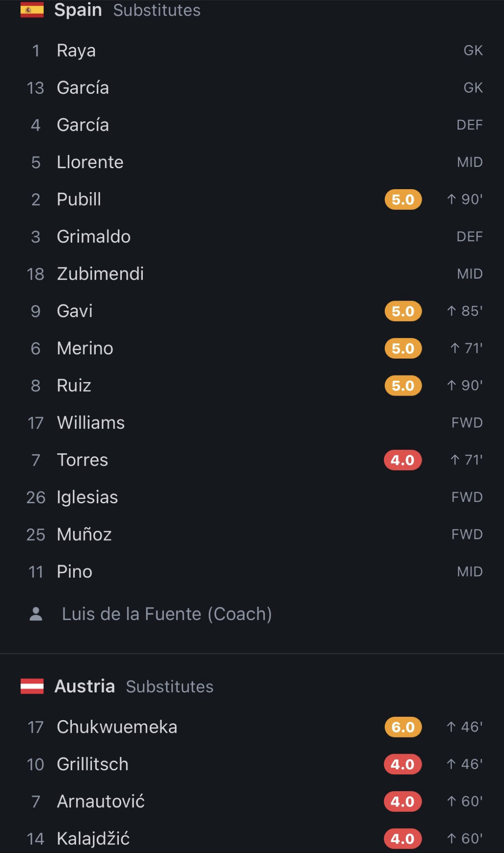Viewport: 504px width, 853px height.
Task: Tap the Austria flag icon
Action: coord(32,686)
